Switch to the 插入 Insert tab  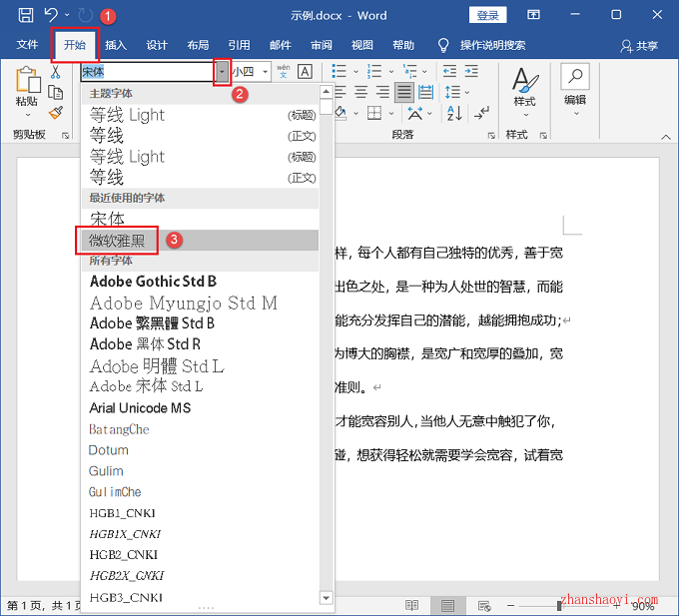[x=116, y=45]
